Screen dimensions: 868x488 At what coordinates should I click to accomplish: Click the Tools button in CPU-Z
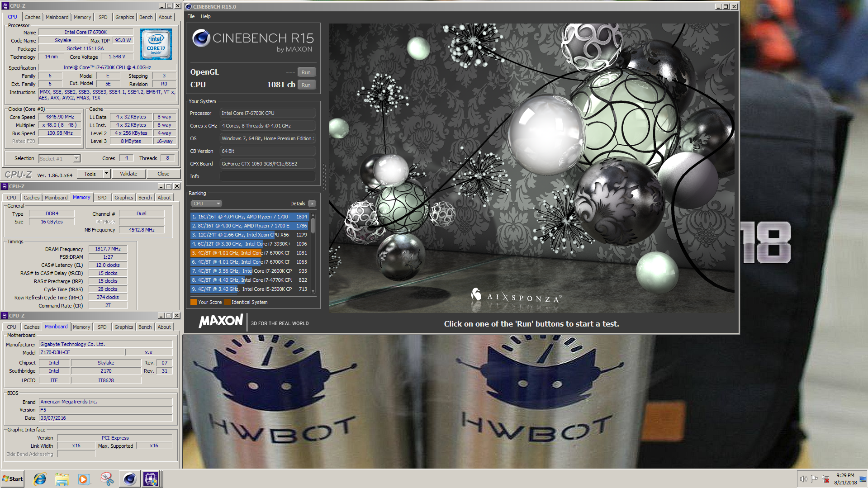[x=90, y=174]
